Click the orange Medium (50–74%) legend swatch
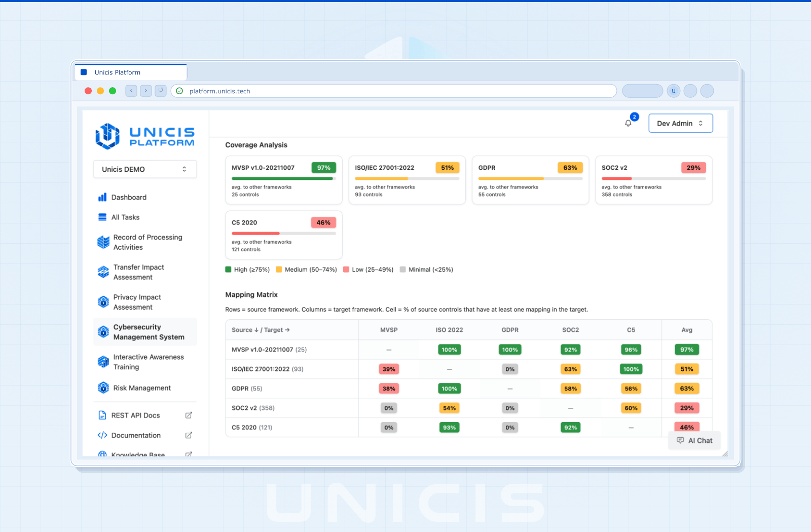This screenshot has width=811, height=532. tap(279, 270)
